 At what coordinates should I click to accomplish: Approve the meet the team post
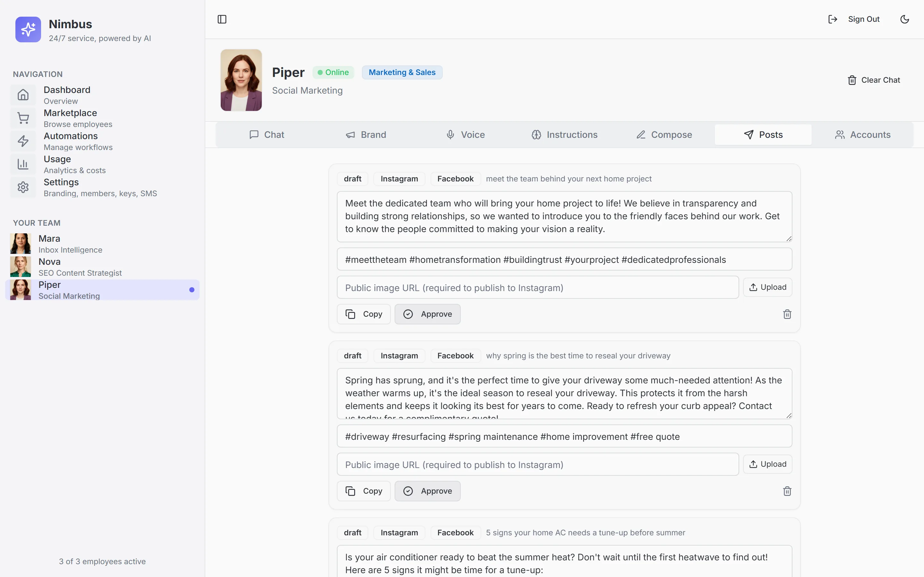click(x=427, y=314)
